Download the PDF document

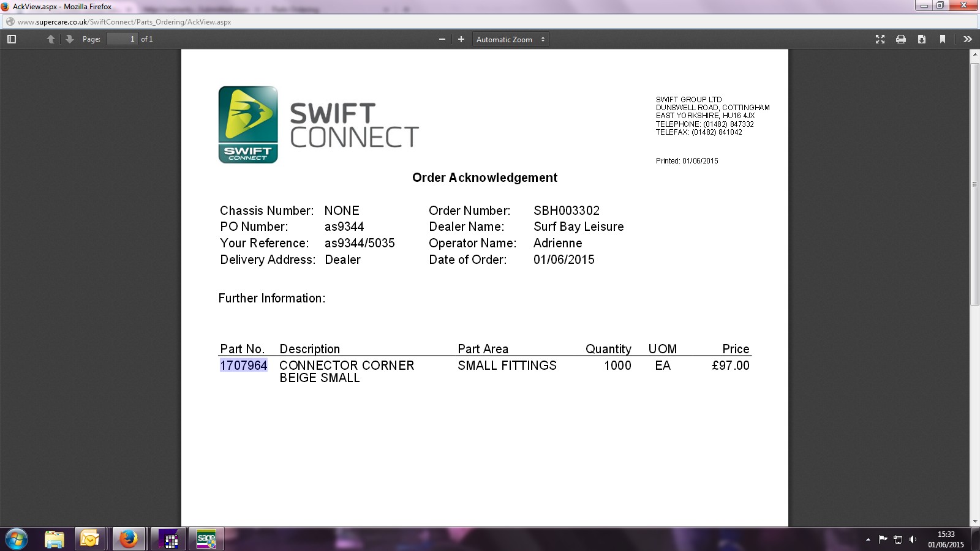[x=922, y=39]
